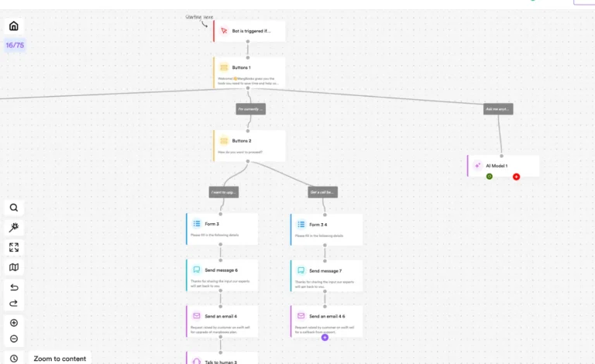The image size is (595, 364).
Task: Click the AI Model 1 node
Action: 504,166
